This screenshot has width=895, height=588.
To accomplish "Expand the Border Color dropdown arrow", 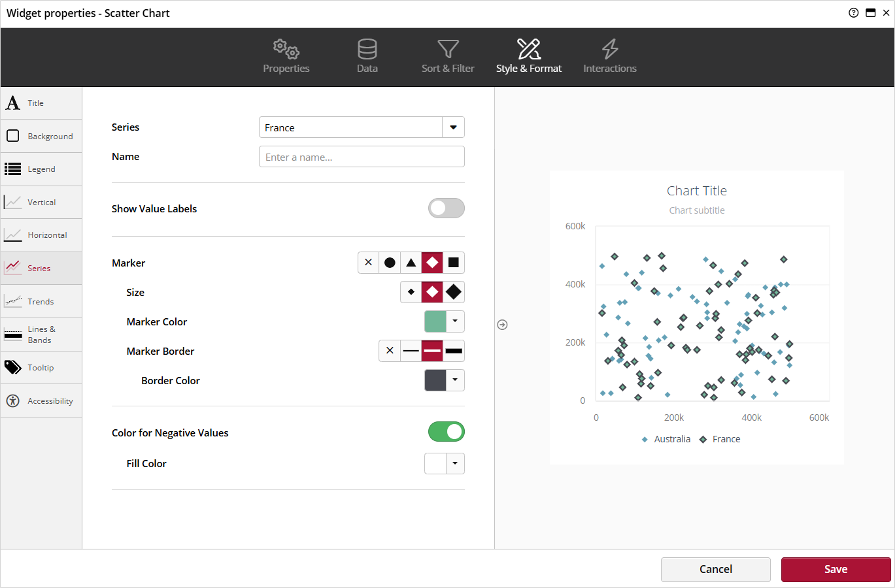I will point(455,380).
